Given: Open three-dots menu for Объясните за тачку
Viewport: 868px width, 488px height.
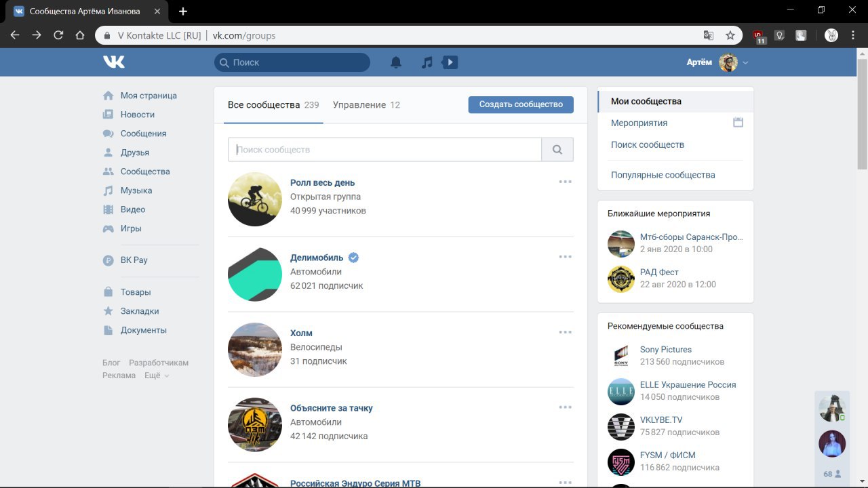Looking at the screenshot, I should [x=566, y=407].
